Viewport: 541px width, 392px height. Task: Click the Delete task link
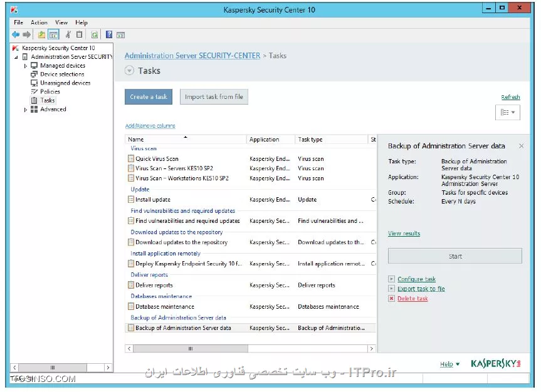(412, 298)
